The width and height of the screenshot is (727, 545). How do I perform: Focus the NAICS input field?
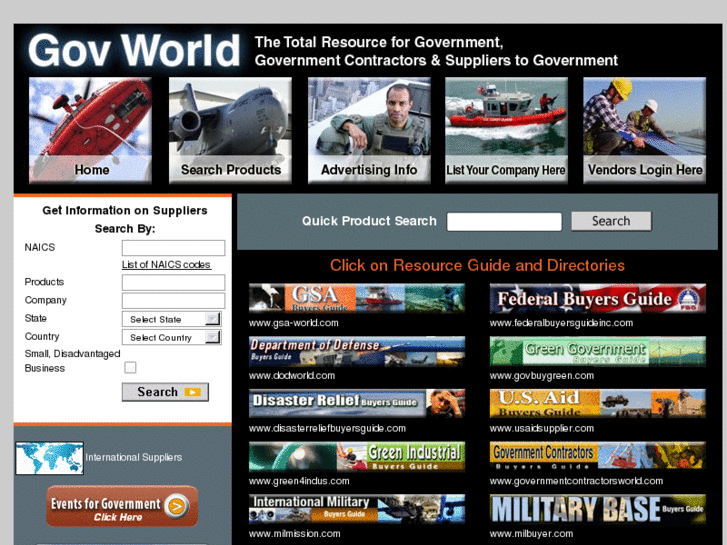click(173, 248)
